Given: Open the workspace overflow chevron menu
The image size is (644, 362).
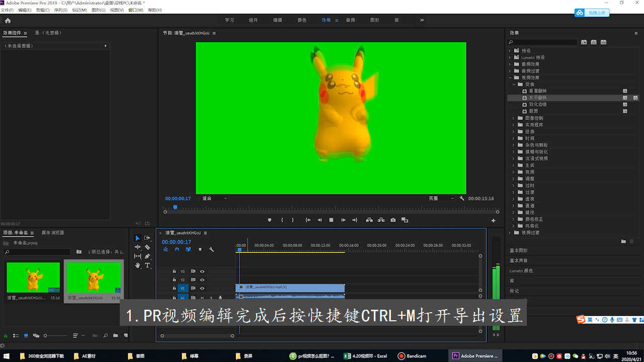Looking at the screenshot, I should [x=422, y=20].
